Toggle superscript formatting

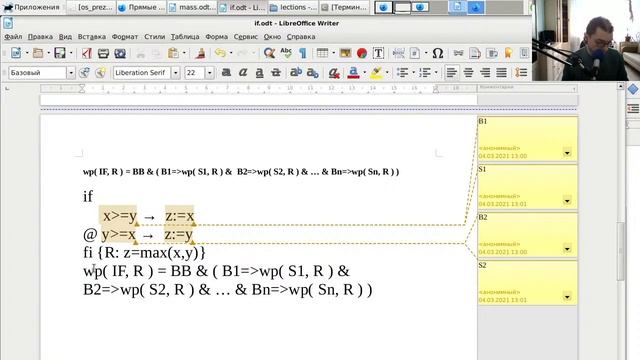point(296,73)
